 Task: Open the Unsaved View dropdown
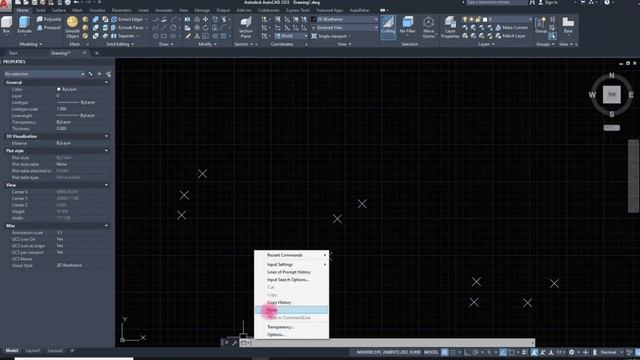click(345, 28)
